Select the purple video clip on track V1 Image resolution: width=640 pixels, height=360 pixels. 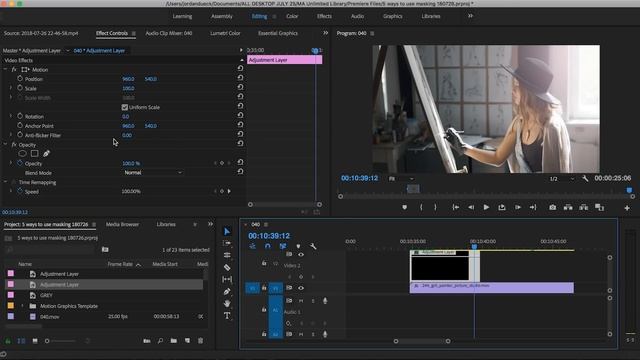491,287
